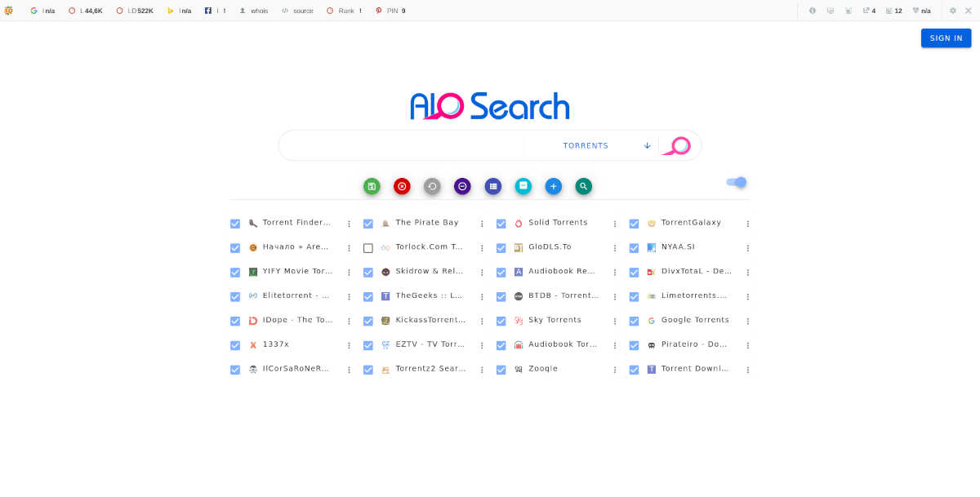Click the Facebook icon in toolbar
This screenshot has height=497, width=980.
[x=207, y=11]
